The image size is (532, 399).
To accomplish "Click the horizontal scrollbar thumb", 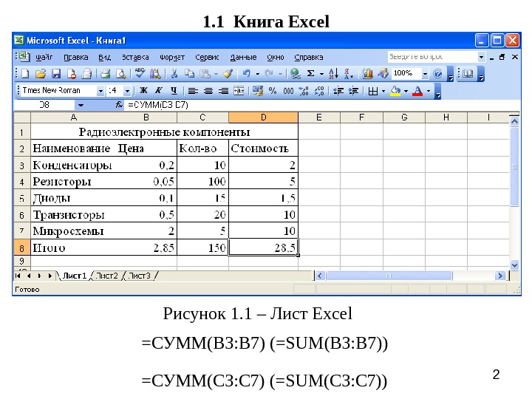I will (x=389, y=276).
